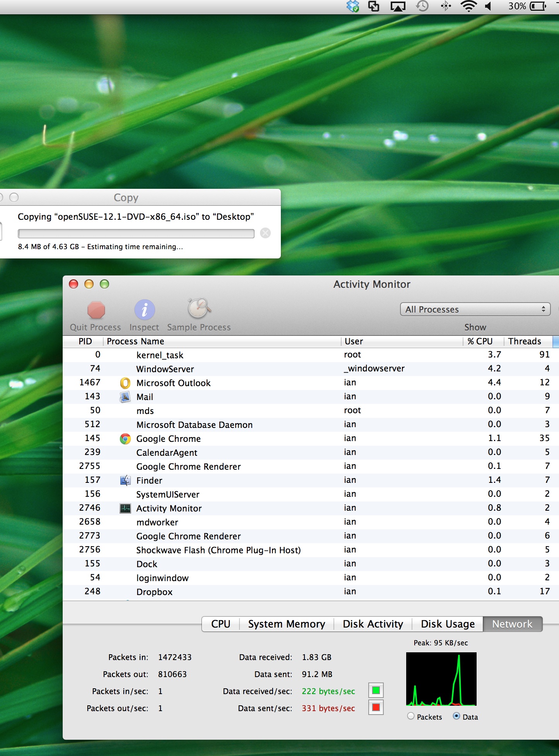Open the Dropbox menu bar icon
This screenshot has width=559, height=756.
pyautogui.click(x=353, y=6)
